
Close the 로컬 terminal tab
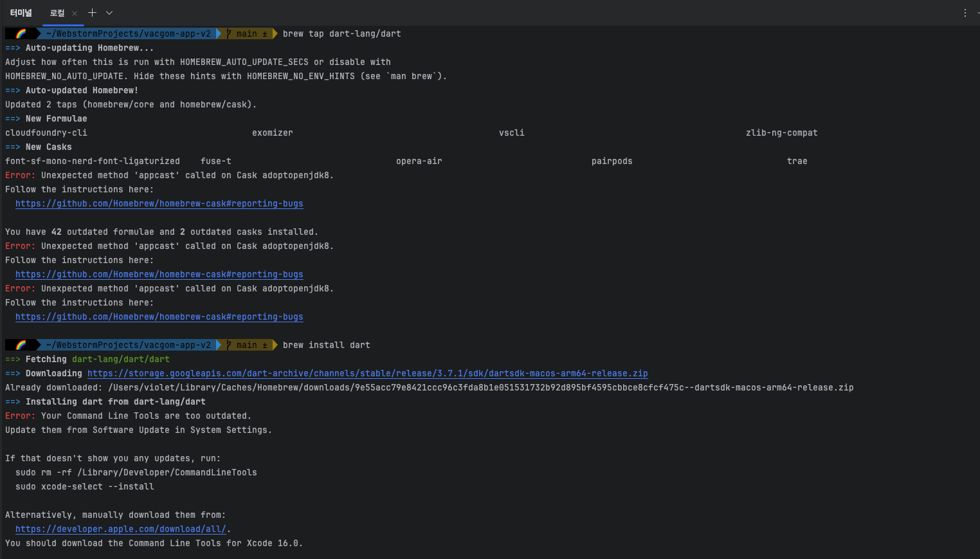(x=75, y=14)
